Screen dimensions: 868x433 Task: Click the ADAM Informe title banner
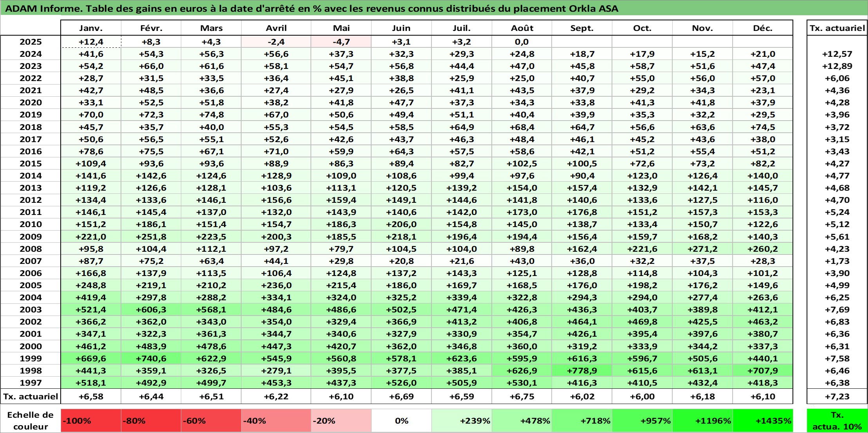[x=434, y=8]
